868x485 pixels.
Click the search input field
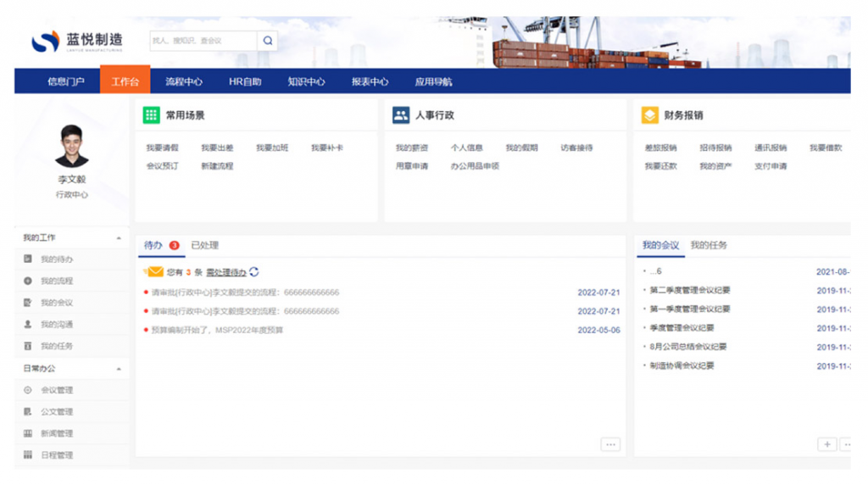pyautogui.click(x=203, y=41)
